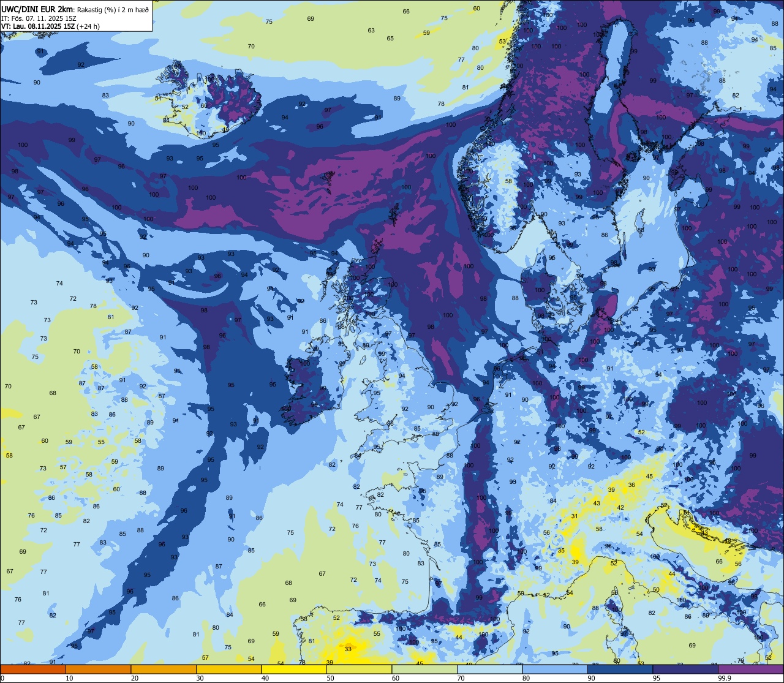Pick the 40–50% bright yellow legend swatch
The image size is (784, 683).
[x=294, y=669]
